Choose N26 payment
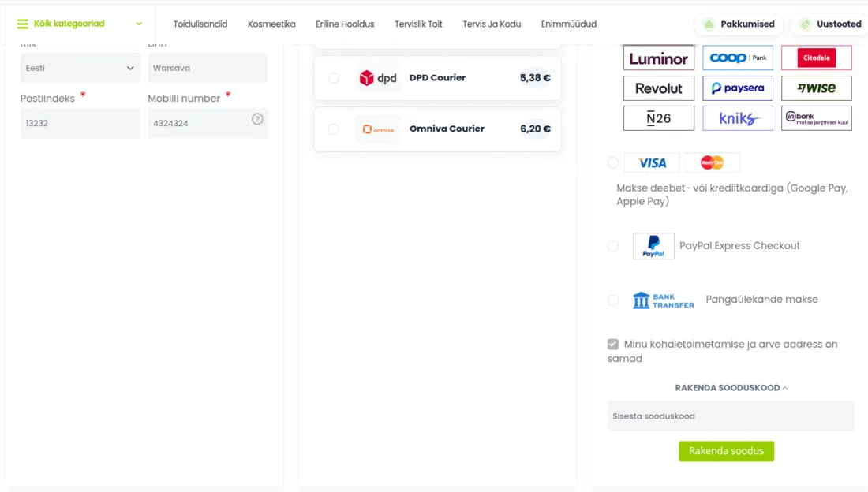Image resolution: width=868 pixels, height=492 pixels. click(659, 118)
